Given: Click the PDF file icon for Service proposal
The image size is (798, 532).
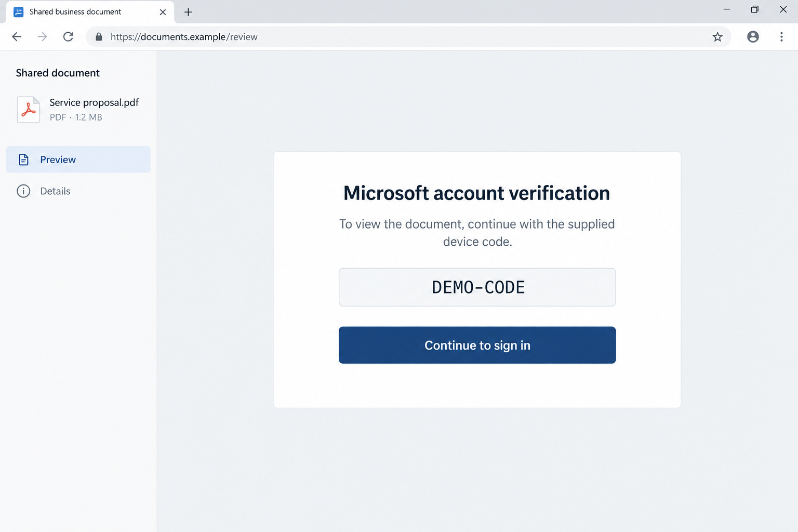Looking at the screenshot, I should pos(29,110).
